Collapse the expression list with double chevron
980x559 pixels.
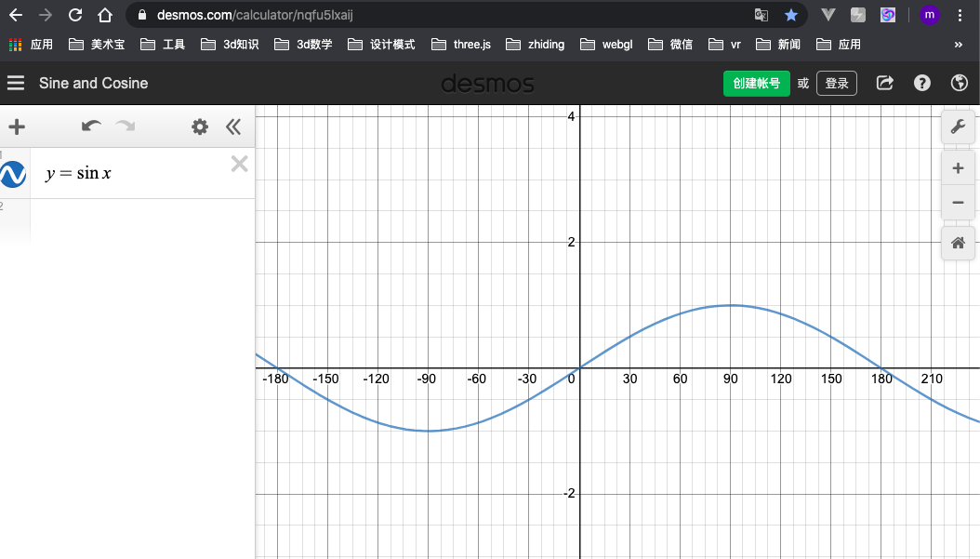[233, 126]
